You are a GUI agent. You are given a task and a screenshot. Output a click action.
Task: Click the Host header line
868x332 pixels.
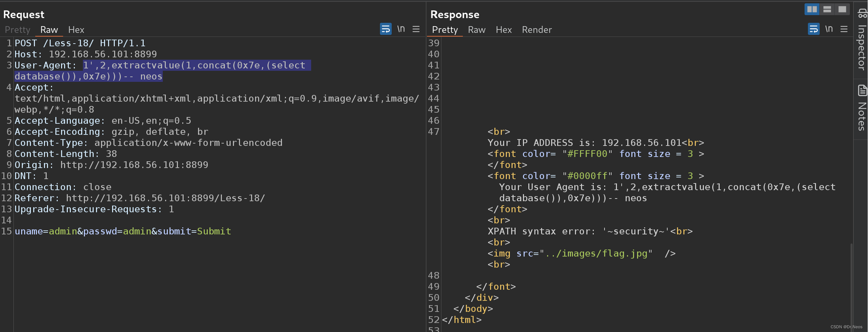[x=86, y=54]
